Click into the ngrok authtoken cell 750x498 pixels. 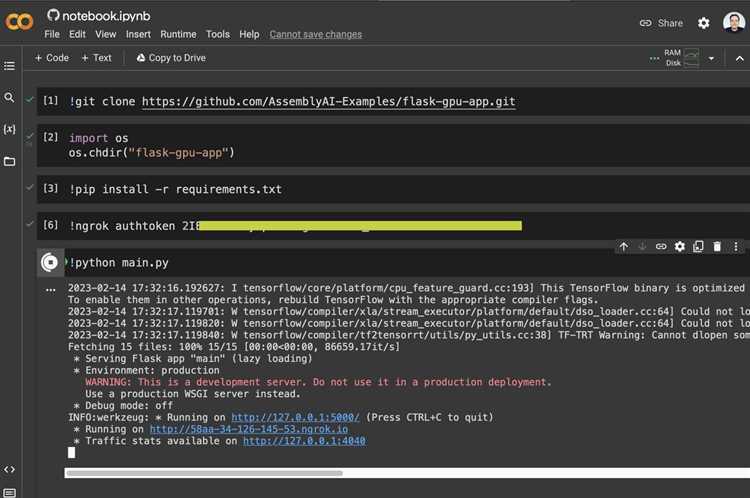click(x=393, y=226)
